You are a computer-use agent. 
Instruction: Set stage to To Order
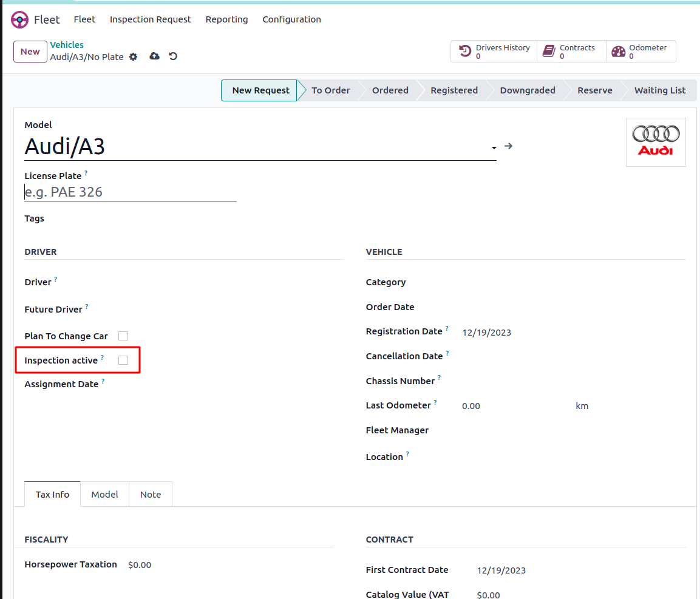(330, 90)
